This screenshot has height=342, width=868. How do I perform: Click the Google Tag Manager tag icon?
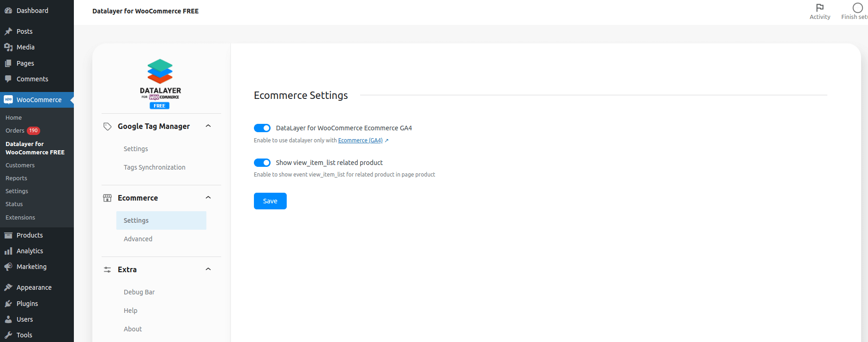point(108,127)
